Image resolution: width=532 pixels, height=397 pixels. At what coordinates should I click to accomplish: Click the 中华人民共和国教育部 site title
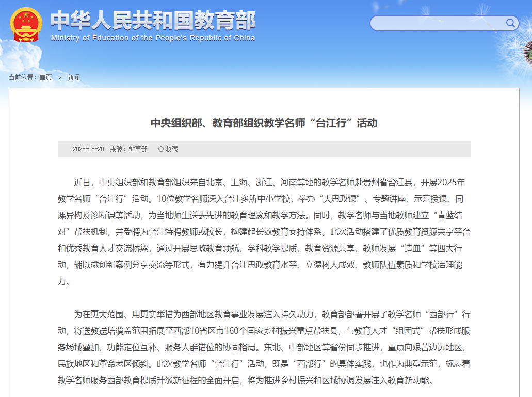point(153,21)
